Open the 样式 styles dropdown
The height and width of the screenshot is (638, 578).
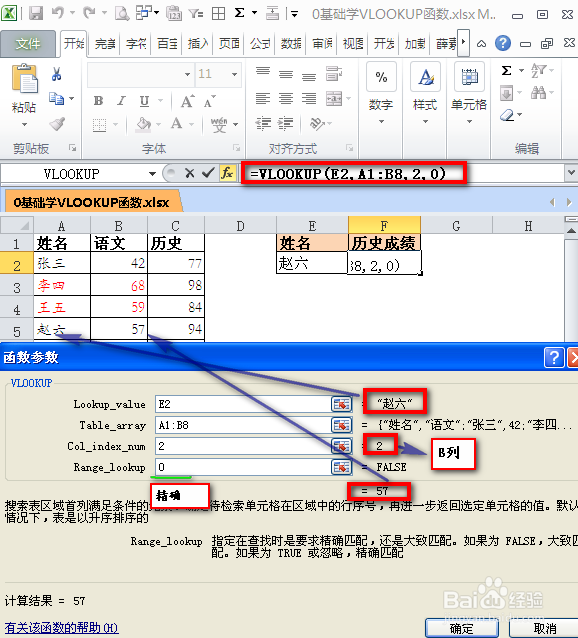(425, 94)
